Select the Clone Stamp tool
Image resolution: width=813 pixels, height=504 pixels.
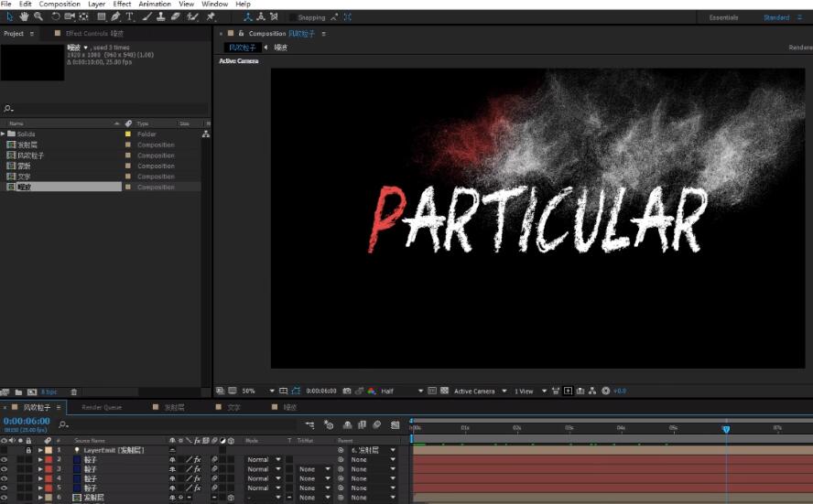click(x=161, y=16)
